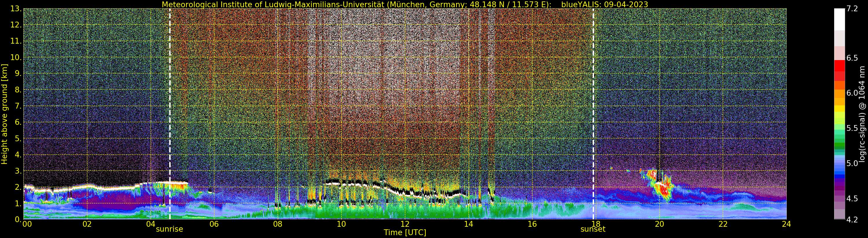Click the 'sunrise' label below the axis

click(x=169, y=229)
